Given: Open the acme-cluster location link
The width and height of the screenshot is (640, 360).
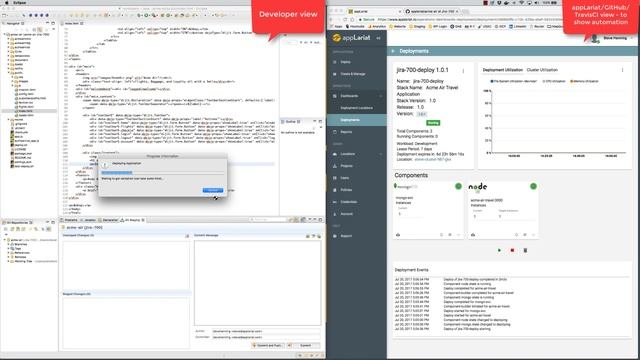Looking at the screenshot, I should pos(433,160).
